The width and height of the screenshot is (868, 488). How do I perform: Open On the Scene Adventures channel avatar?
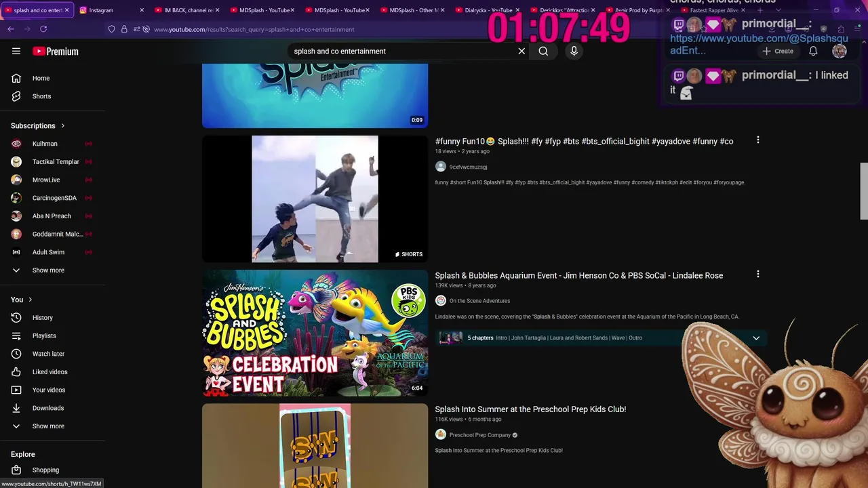441,301
